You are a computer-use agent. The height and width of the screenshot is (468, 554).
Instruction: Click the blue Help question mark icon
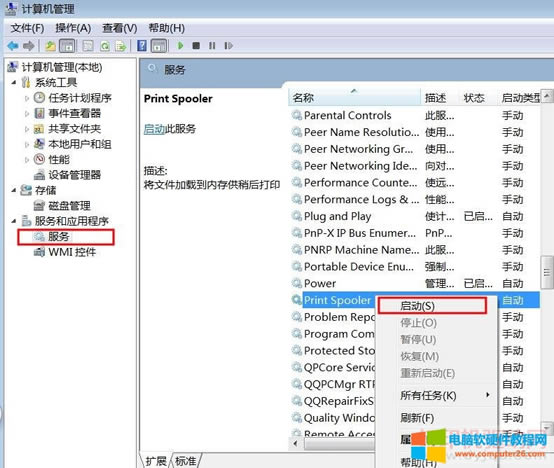pyautogui.click(x=142, y=46)
